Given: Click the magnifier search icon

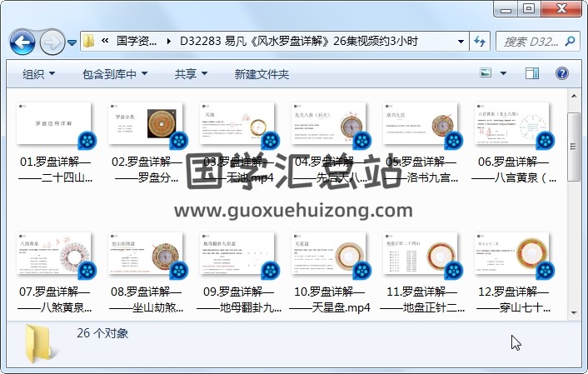Looking at the screenshot, I should pyautogui.click(x=570, y=41).
